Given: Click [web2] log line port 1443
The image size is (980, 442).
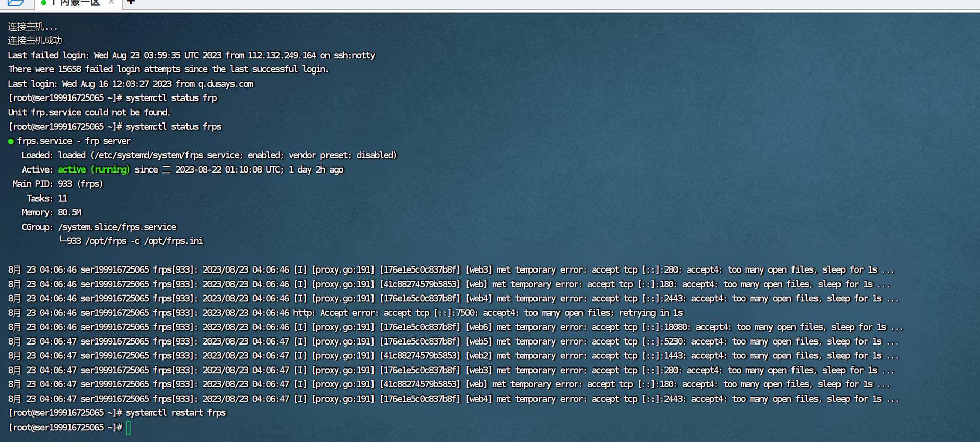Looking at the screenshot, I should [x=453, y=355].
